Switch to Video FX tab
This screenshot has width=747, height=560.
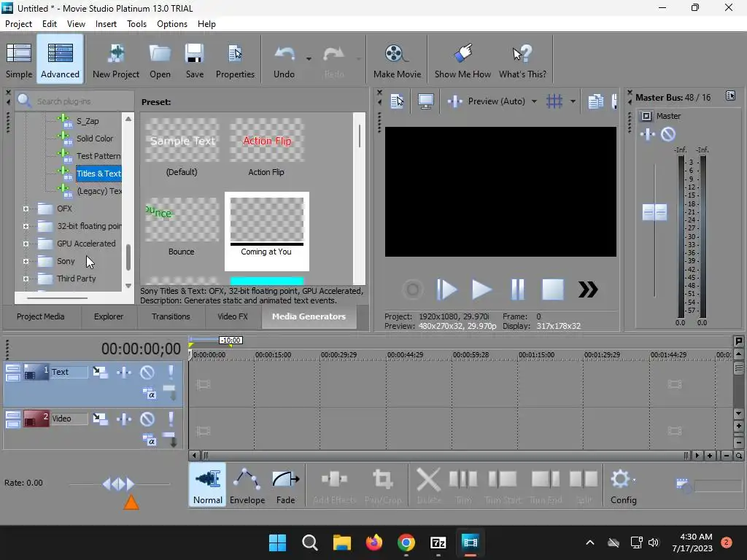tap(233, 316)
